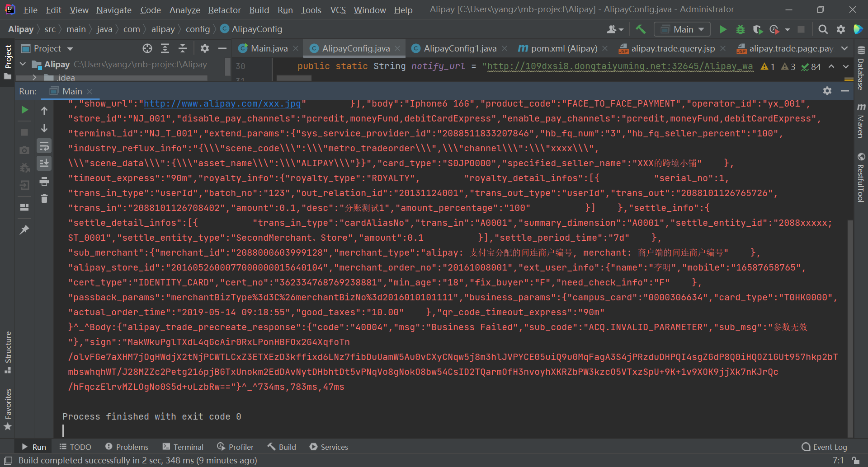868x467 pixels.
Task: Collapse the Alipay project root node
Action: [23, 65]
